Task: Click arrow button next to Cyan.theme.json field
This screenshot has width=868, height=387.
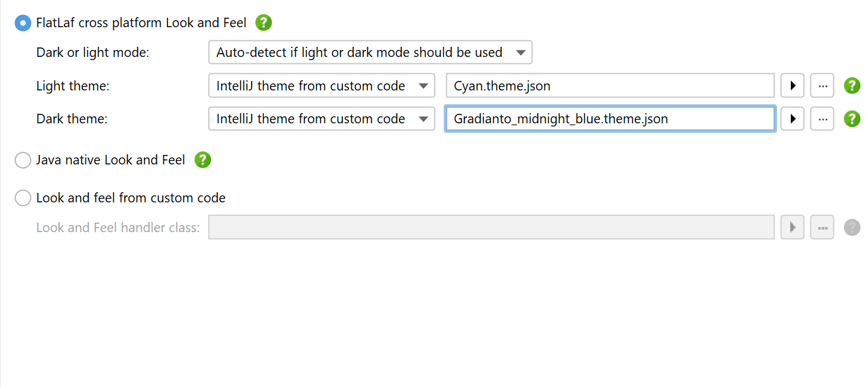Action: point(792,85)
